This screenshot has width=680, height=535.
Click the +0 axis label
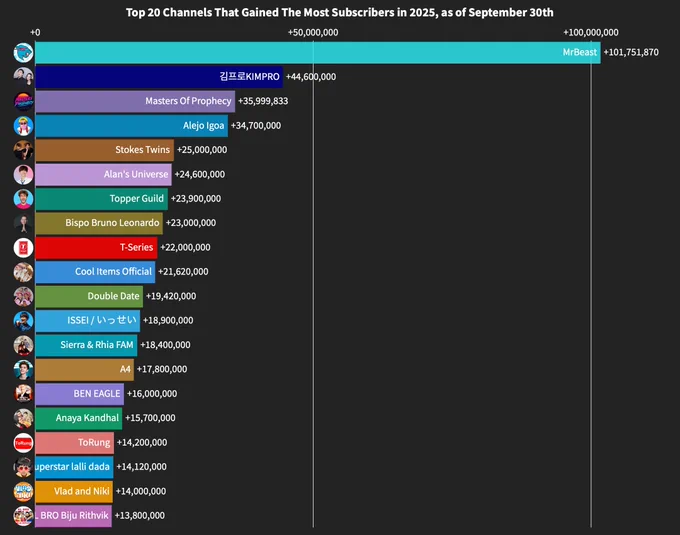[x=35, y=33]
